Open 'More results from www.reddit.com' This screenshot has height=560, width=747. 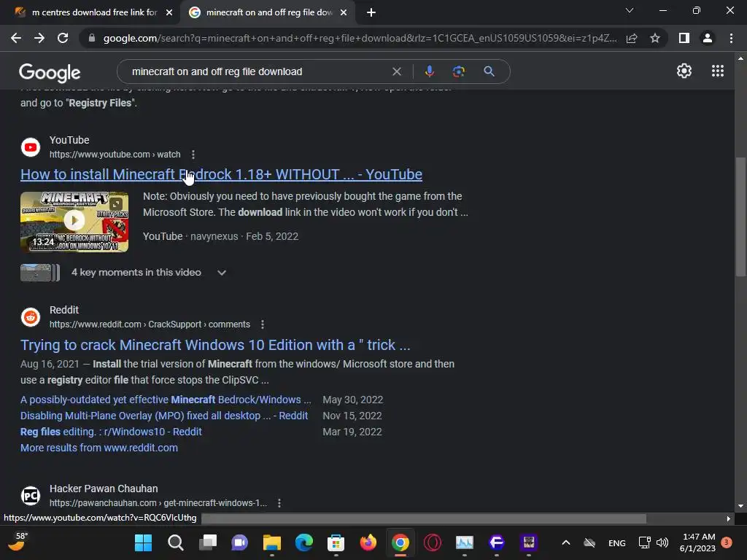coord(99,448)
